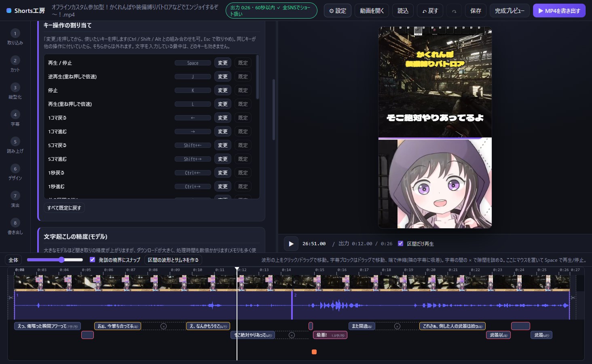Select subtitle block また間違

point(362,326)
